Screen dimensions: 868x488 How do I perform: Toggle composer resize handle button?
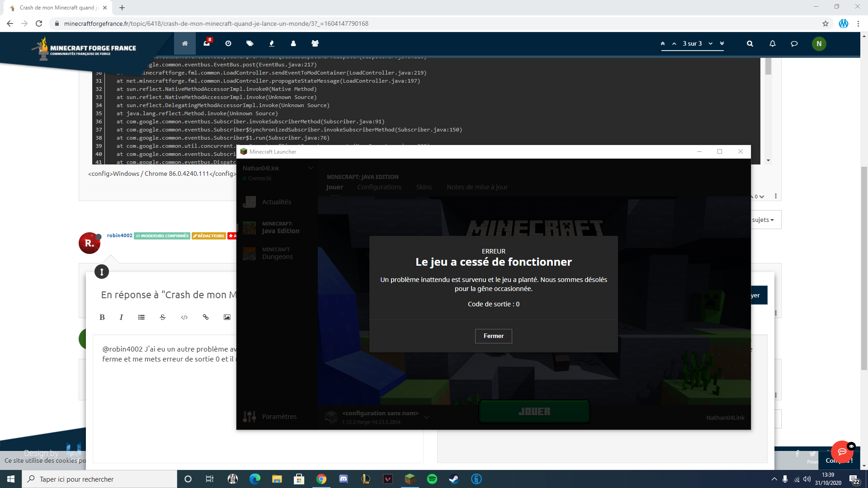pyautogui.click(x=102, y=272)
